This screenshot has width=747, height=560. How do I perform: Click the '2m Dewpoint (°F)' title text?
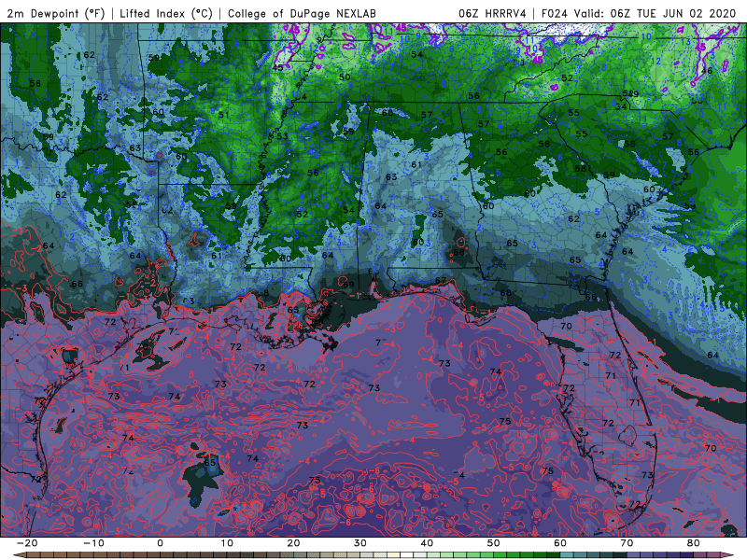[56, 13]
